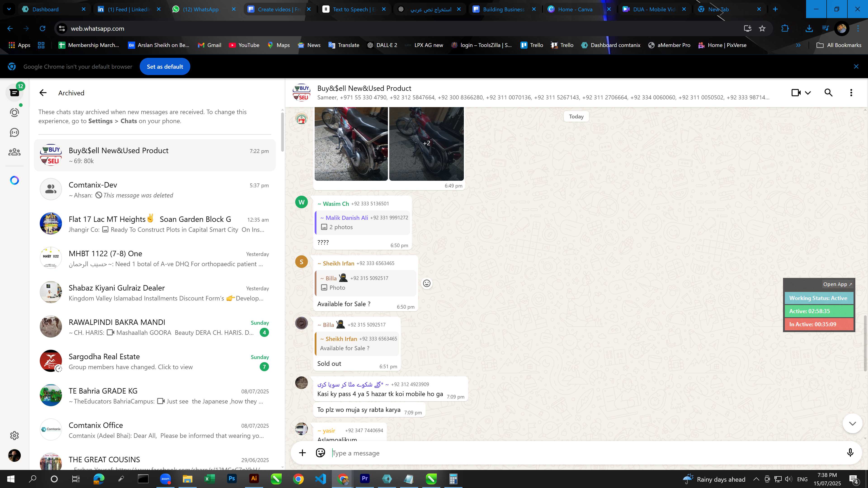
Task: Bookmark this page with the star icon
Action: point(762,29)
